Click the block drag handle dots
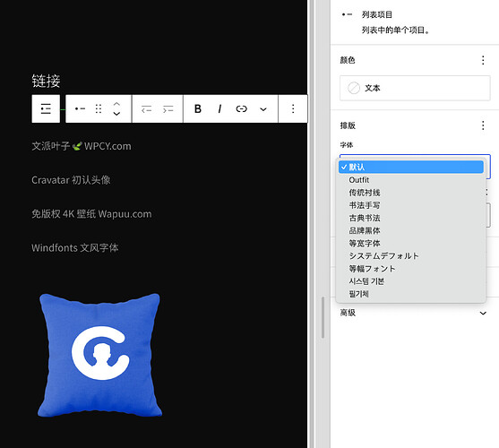 pos(99,108)
